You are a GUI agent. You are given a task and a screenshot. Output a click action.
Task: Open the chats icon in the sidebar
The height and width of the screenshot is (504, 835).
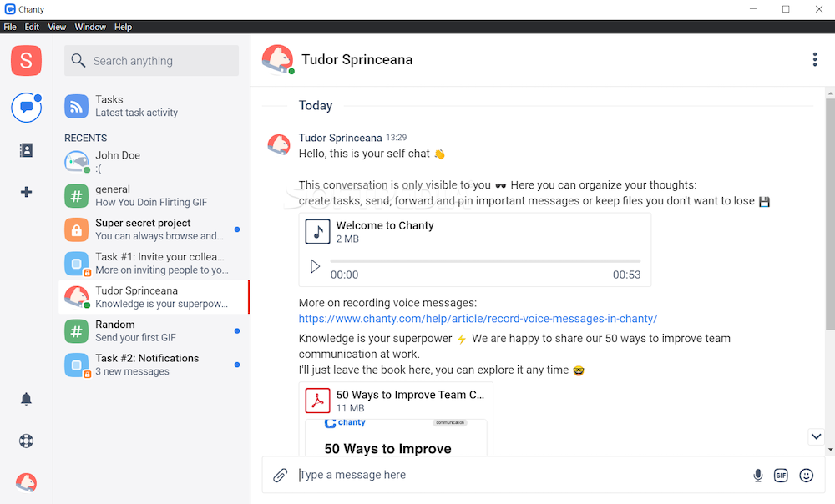pos(26,108)
